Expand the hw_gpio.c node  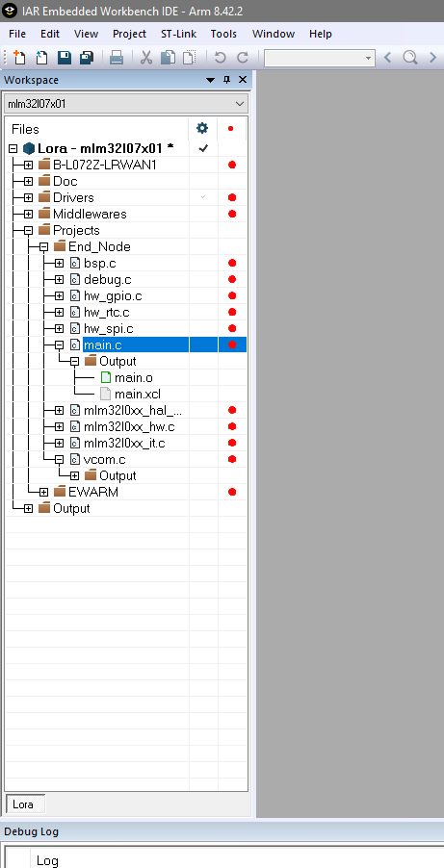[60, 296]
